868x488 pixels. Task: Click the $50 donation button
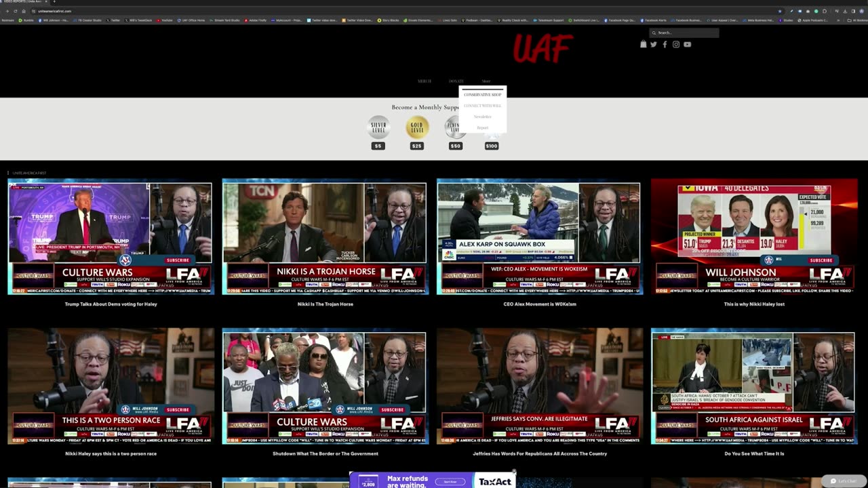pos(456,146)
